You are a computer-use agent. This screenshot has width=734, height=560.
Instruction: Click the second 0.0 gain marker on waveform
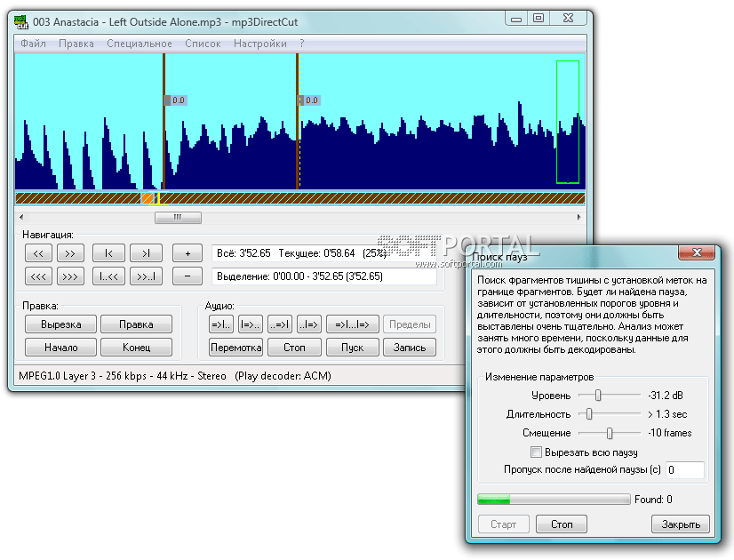(308, 100)
